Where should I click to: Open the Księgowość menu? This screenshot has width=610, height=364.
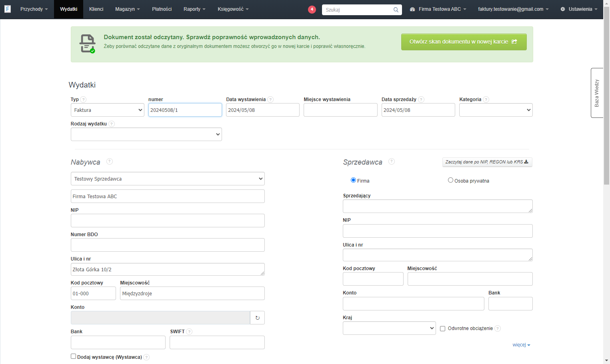tap(233, 9)
